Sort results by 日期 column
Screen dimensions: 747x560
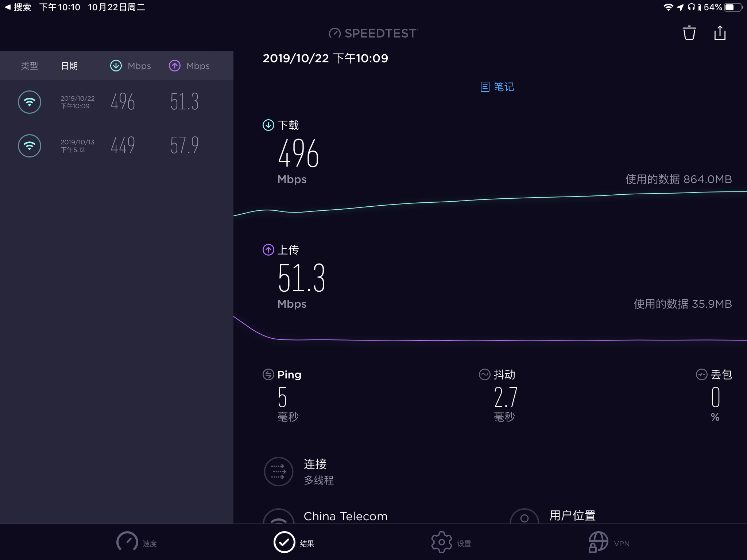coord(69,66)
